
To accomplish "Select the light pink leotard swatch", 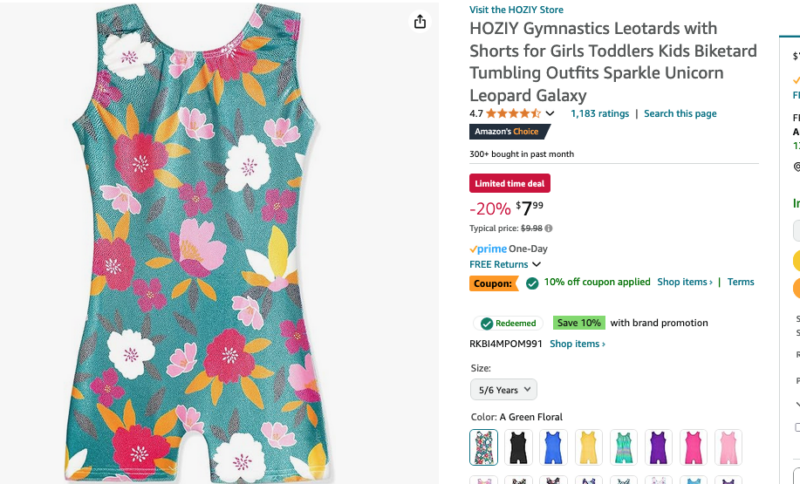I will (728, 447).
